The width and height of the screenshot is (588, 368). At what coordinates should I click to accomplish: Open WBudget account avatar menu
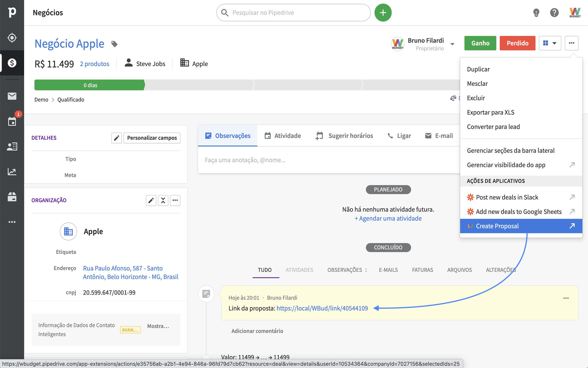point(575,12)
